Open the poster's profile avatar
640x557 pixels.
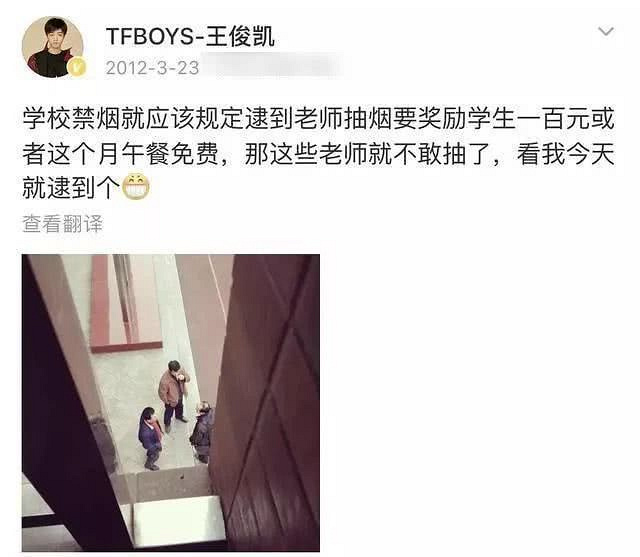(x=53, y=47)
